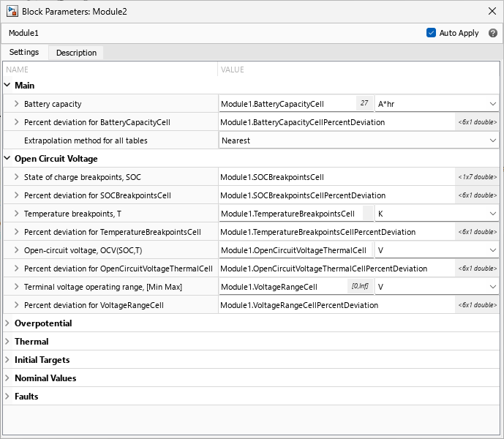Image resolution: width=504 pixels, height=439 pixels.
Task: Expand the Nominal Values section
Action: [7, 378]
